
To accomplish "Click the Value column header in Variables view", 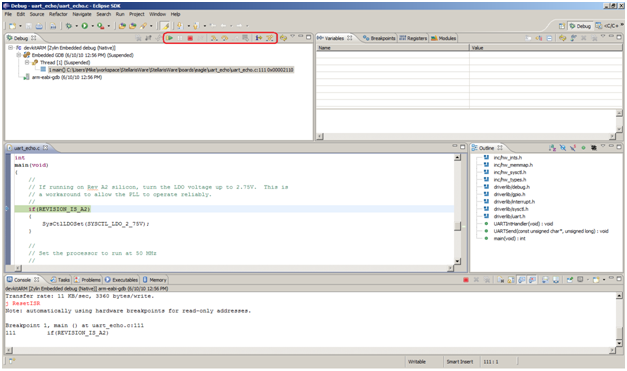I will click(546, 48).
